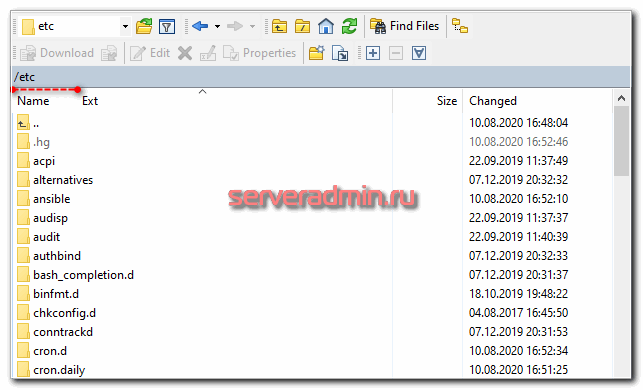The width and height of the screenshot is (643, 390).
Task: Click the unselect files minus icon
Action: pos(396,53)
